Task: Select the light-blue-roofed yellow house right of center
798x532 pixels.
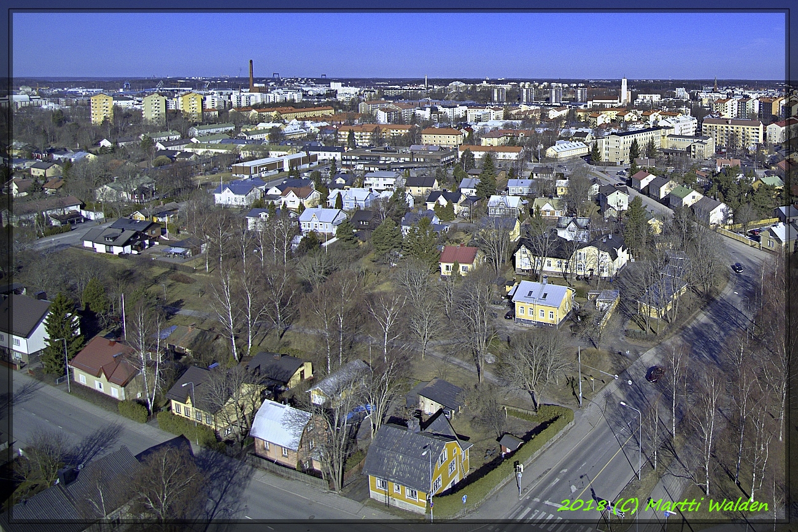Action: click(541, 303)
